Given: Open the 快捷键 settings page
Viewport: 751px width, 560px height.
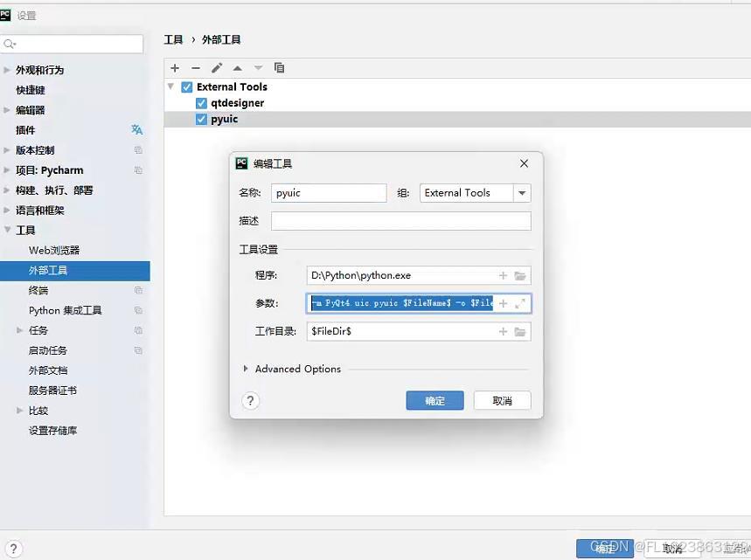Looking at the screenshot, I should pos(31,90).
